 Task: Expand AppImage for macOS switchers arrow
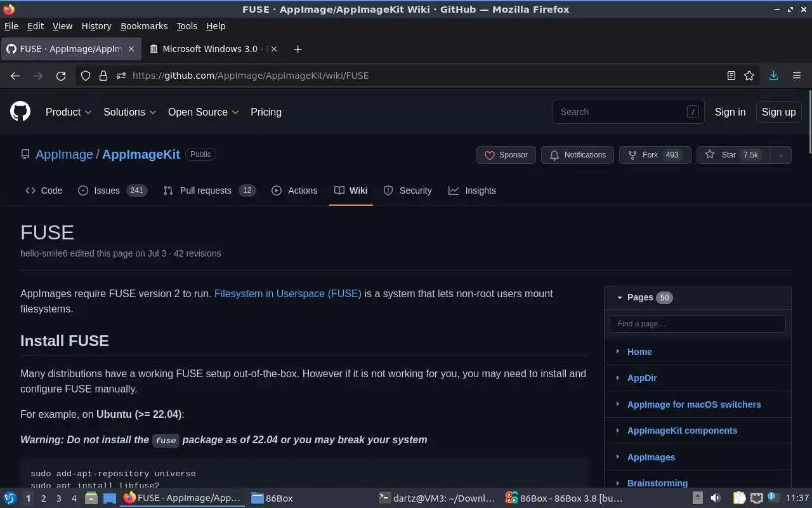point(617,404)
